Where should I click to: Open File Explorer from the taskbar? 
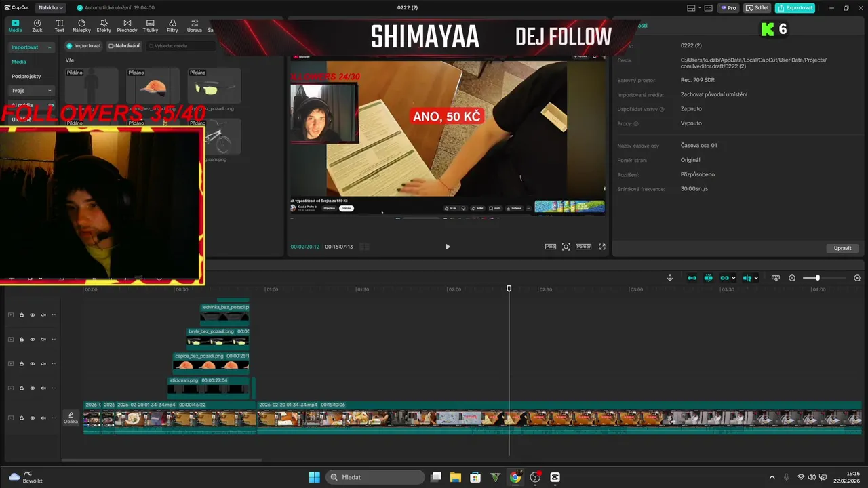point(456,477)
